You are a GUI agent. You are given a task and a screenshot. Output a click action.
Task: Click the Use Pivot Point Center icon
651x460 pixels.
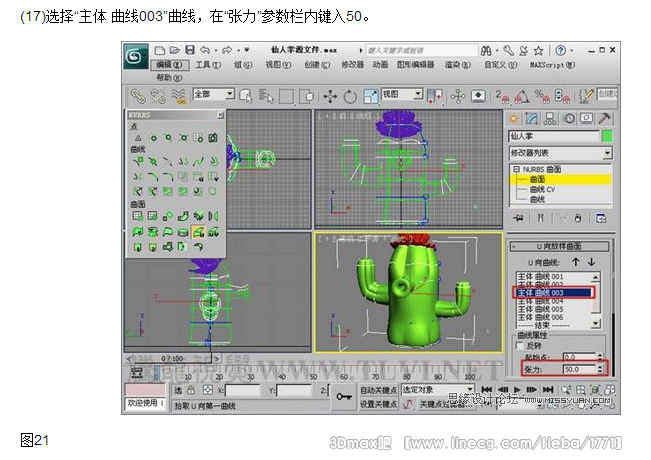pyautogui.click(x=434, y=96)
